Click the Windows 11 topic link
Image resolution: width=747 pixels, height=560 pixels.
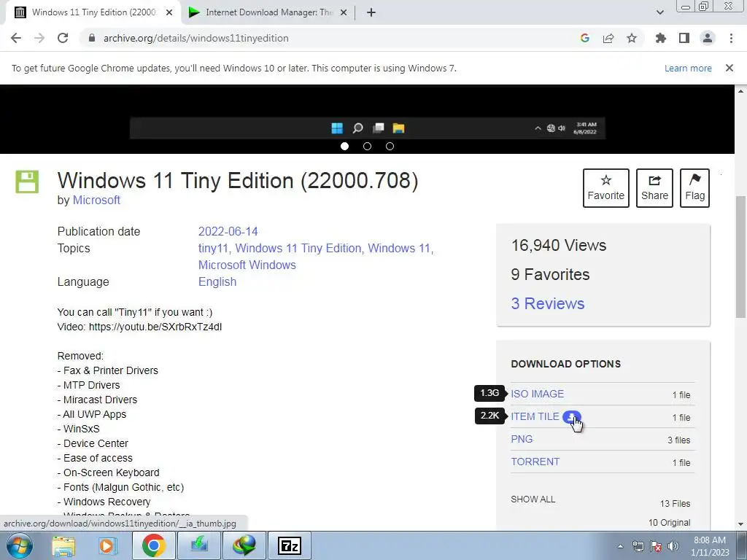[x=399, y=248]
